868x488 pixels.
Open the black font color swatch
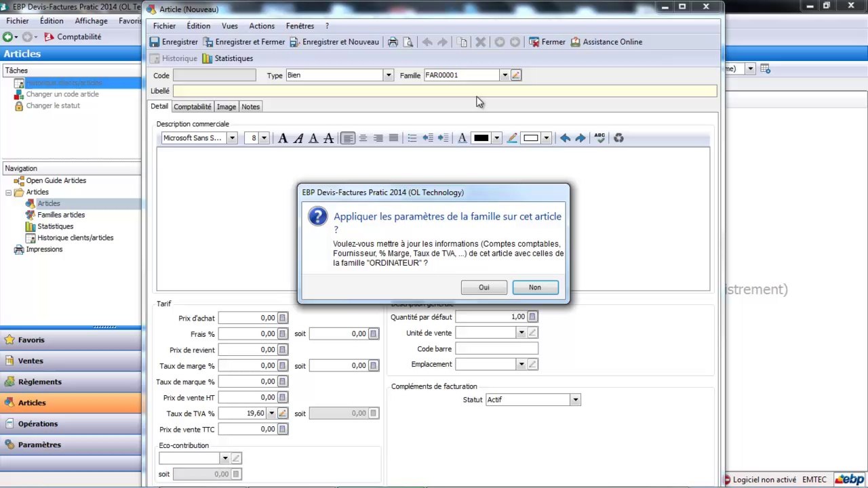point(481,138)
